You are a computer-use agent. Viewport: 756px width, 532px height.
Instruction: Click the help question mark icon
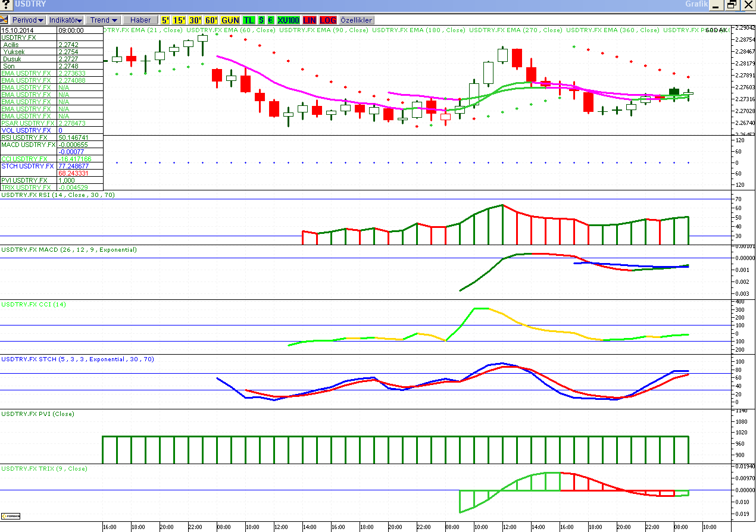pyautogui.click(x=5, y=5)
